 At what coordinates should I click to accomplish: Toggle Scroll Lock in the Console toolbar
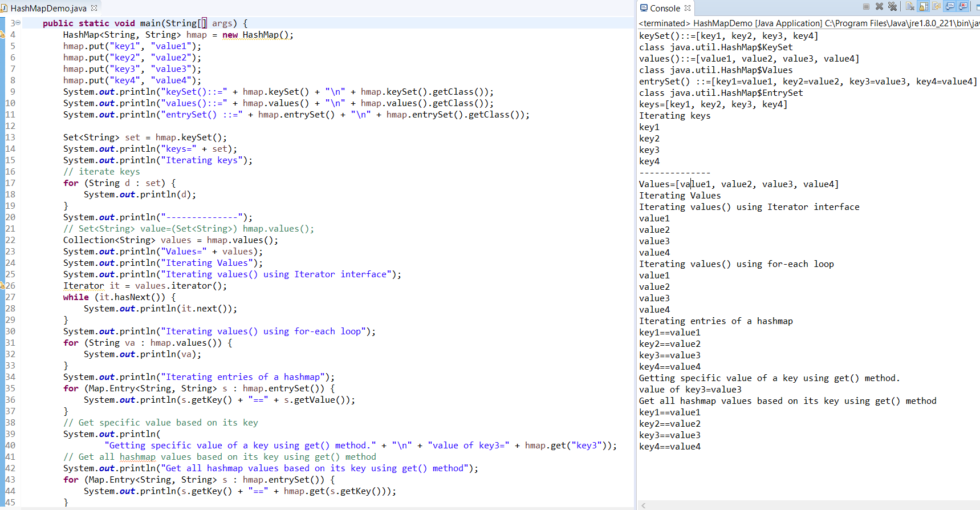click(924, 6)
